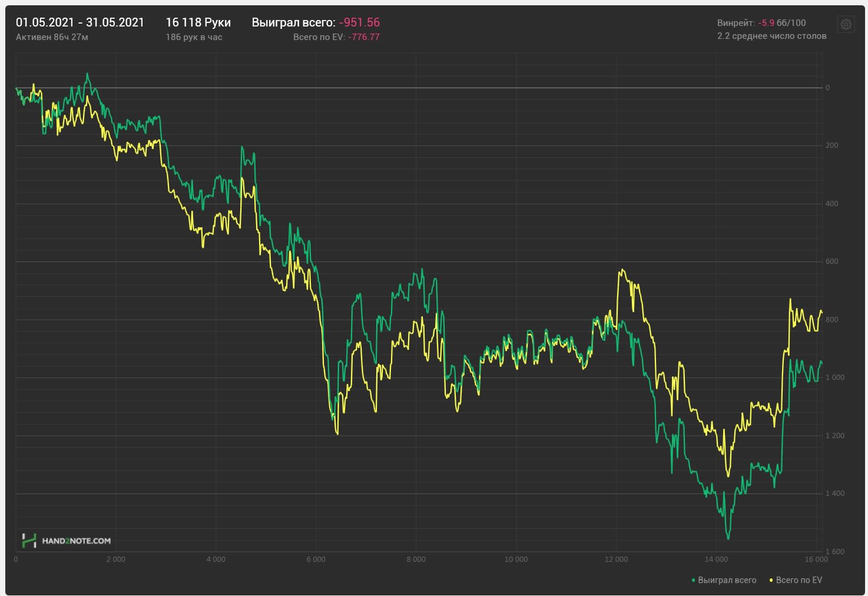Toggle the yellow 'Всего по EV' legend entry
Viewport: 868px width, 596px height.
796,580
